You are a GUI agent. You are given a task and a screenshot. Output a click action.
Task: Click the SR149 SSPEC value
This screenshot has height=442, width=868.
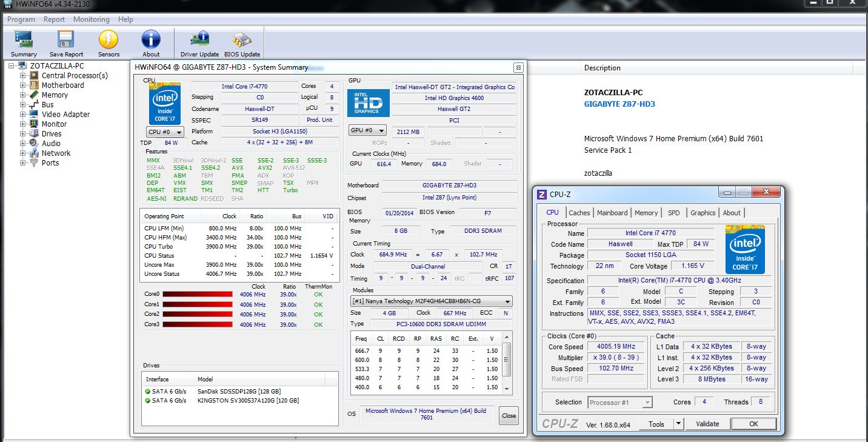(x=260, y=119)
